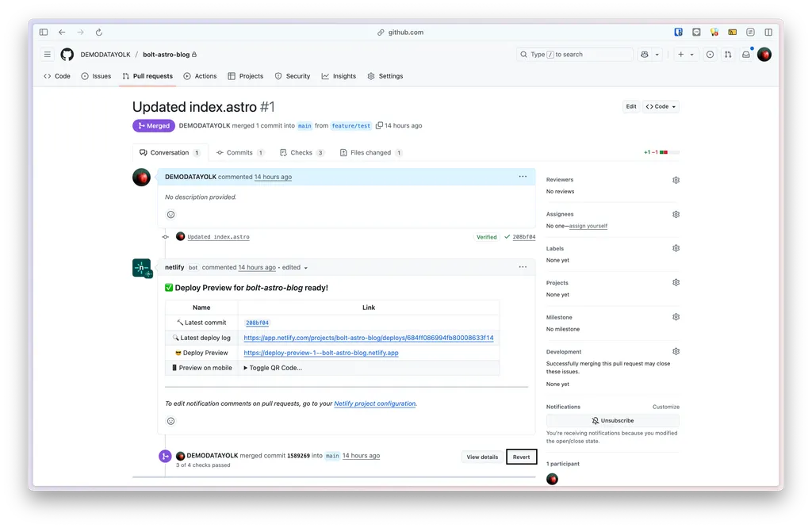Toggle the browser sidebar icon
Screen dimensions: 812x528
click(44, 32)
